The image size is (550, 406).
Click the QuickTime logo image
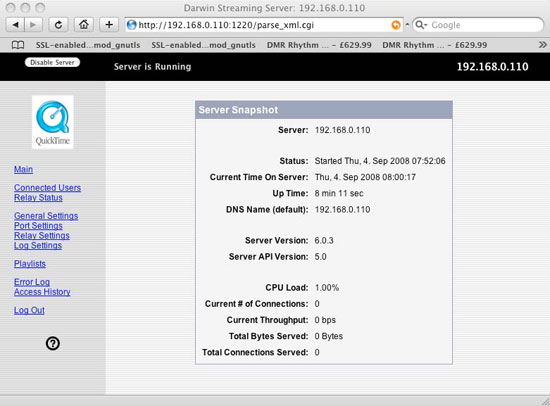click(x=53, y=122)
